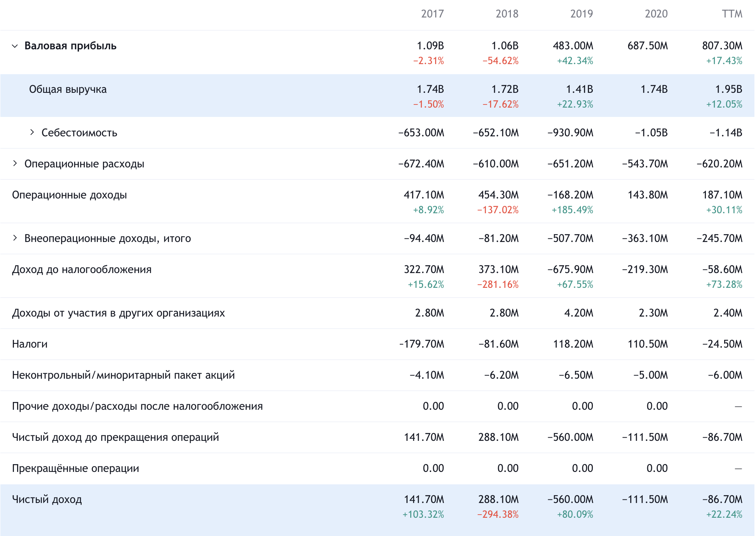Click the −137.02% change value

pyautogui.click(x=498, y=210)
